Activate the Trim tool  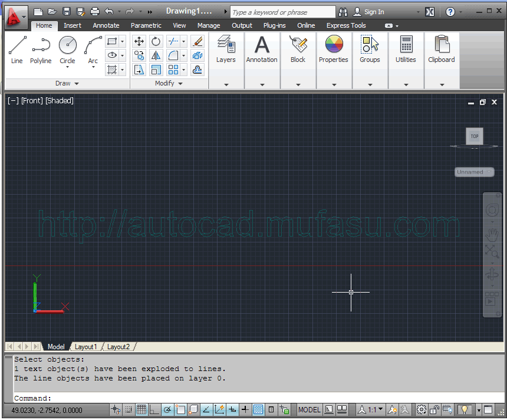173,41
